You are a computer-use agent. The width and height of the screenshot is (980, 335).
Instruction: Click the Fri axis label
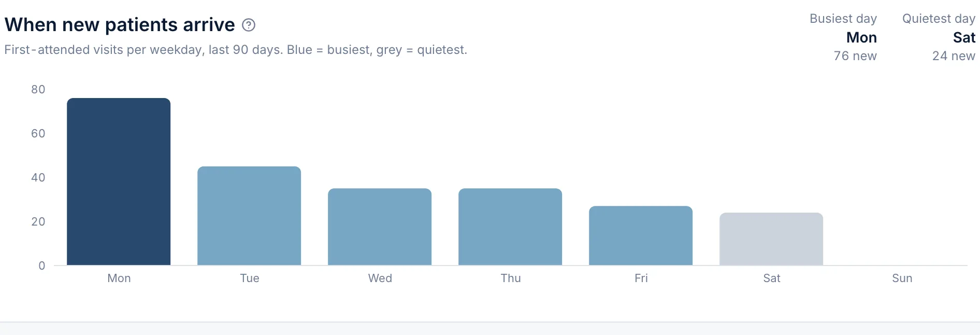641,278
